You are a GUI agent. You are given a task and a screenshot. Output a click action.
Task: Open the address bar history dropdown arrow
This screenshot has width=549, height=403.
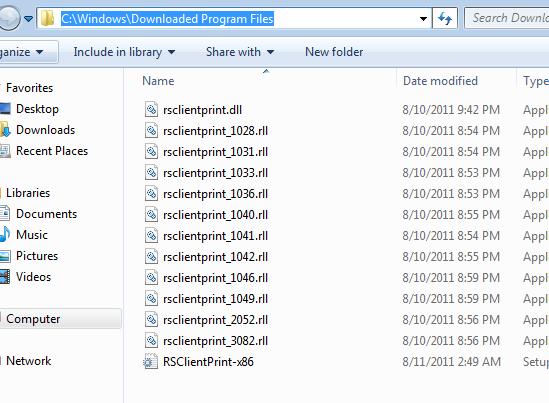(x=423, y=19)
